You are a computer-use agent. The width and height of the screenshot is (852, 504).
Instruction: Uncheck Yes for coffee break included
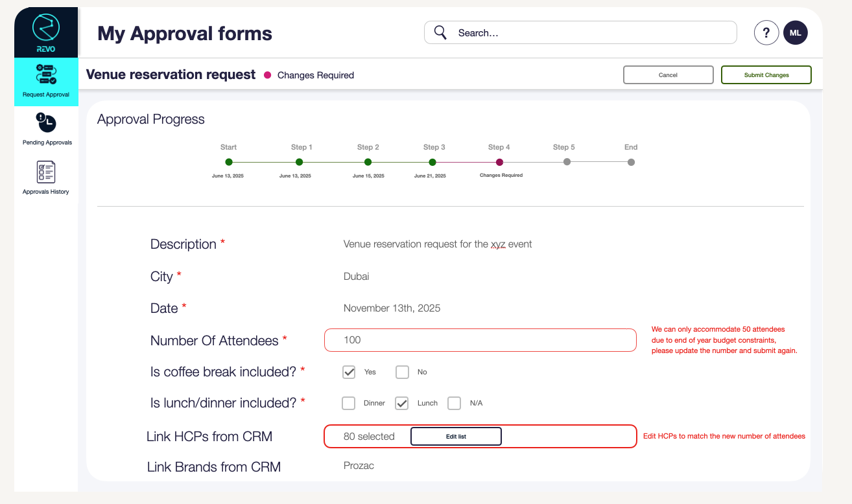tap(349, 372)
